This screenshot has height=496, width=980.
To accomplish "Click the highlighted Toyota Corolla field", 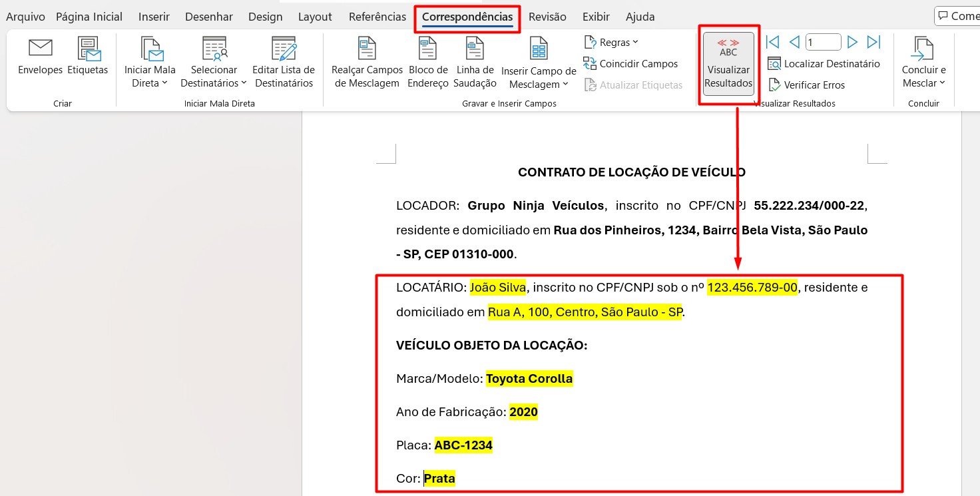I will [x=529, y=379].
